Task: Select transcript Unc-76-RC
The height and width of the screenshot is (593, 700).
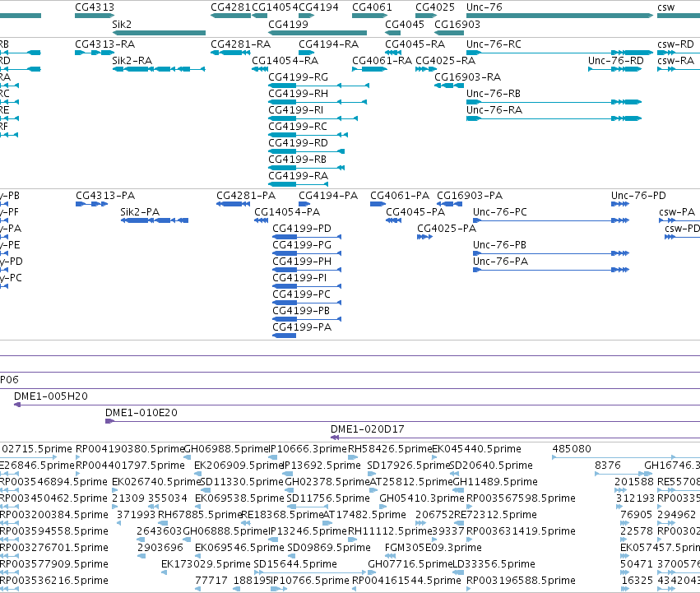Action: pyautogui.click(x=494, y=44)
